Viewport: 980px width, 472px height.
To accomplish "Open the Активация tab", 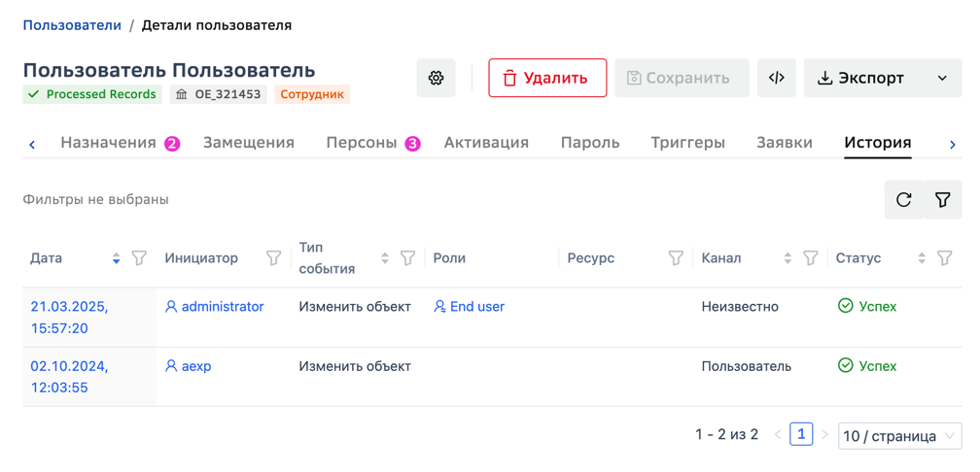I will [486, 143].
